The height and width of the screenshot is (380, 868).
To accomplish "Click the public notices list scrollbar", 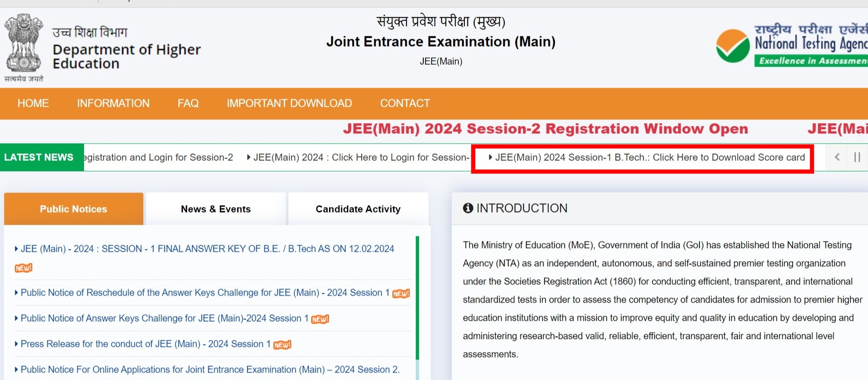I will [417, 298].
